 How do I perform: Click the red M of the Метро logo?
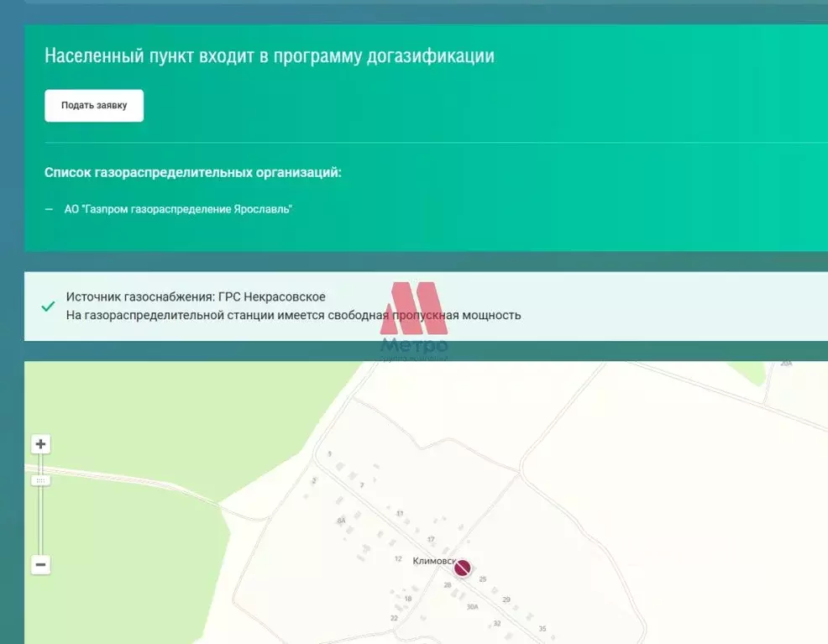(x=413, y=306)
